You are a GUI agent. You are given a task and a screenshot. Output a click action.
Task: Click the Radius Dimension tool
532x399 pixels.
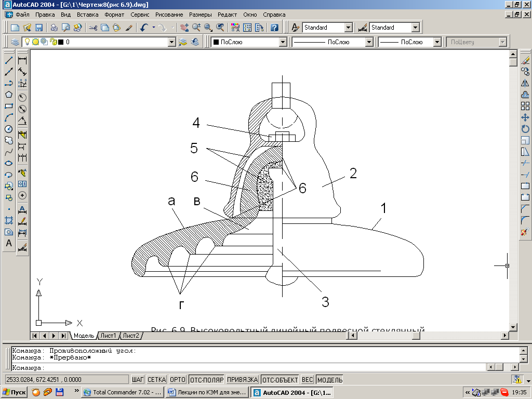click(22, 97)
